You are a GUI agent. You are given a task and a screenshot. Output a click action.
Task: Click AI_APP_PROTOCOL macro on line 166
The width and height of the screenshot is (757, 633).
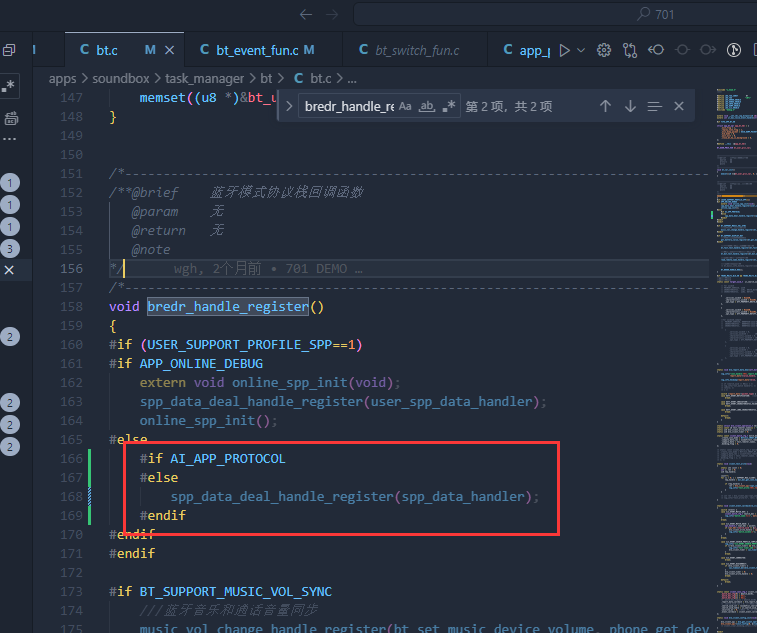click(228, 459)
